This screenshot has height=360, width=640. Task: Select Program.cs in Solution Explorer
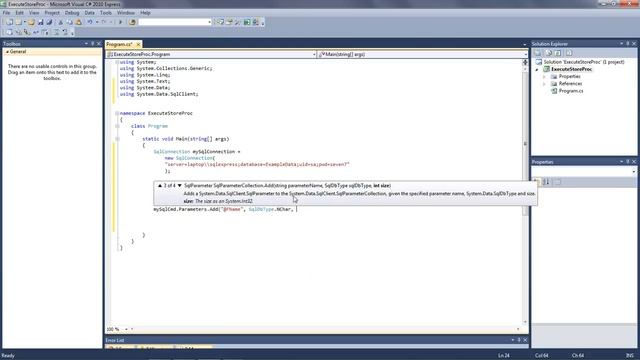pyautogui.click(x=571, y=91)
